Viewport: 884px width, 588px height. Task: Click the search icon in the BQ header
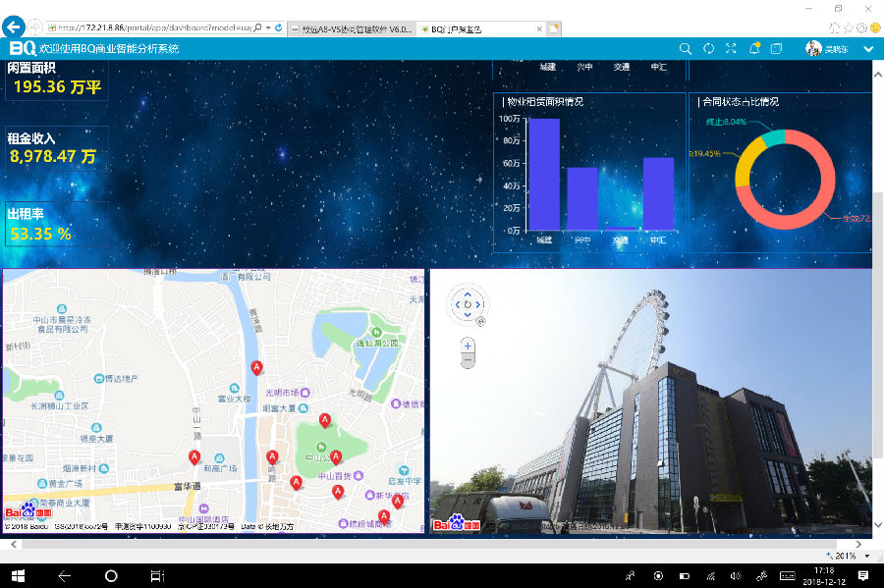pyautogui.click(x=686, y=48)
